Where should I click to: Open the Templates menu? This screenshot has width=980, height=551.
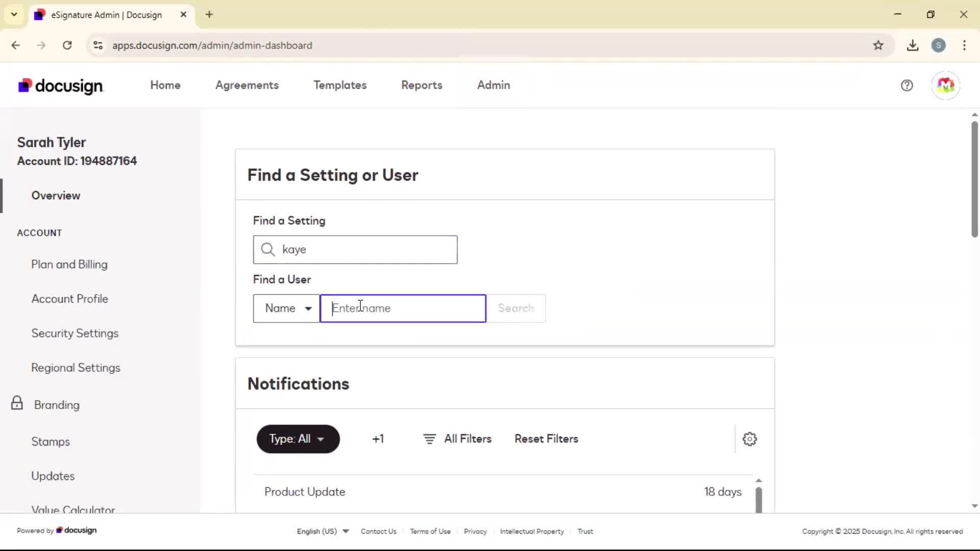coord(340,85)
